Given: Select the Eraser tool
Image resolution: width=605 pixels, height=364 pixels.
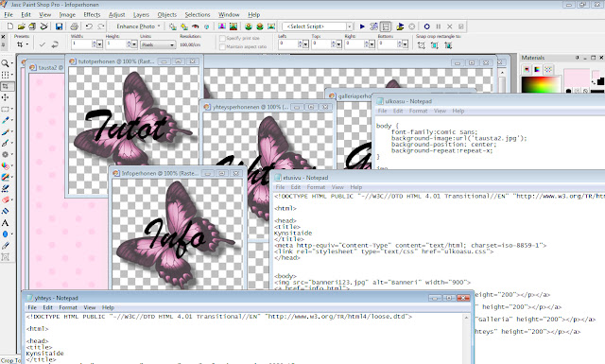Looking at the screenshot, I should pyautogui.click(x=5, y=199).
